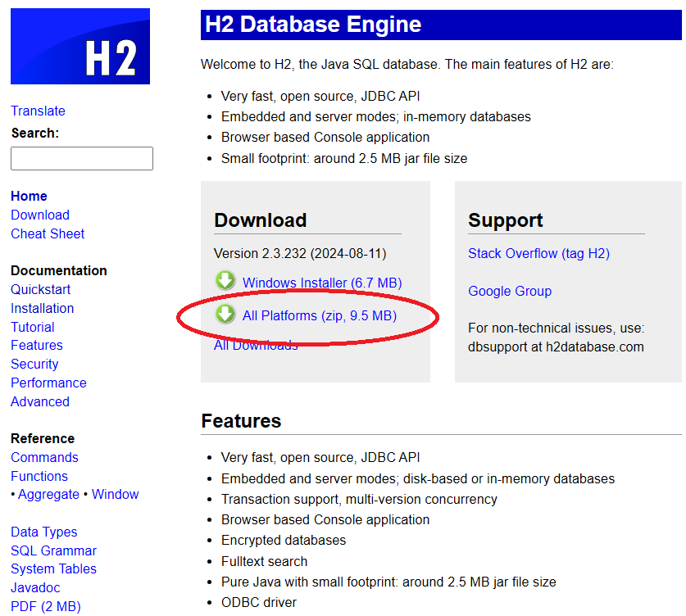Click the Download section heading
Image resolution: width=686 pixels, height=616 pixels.
pyautogui.click(x=261, y=220)
